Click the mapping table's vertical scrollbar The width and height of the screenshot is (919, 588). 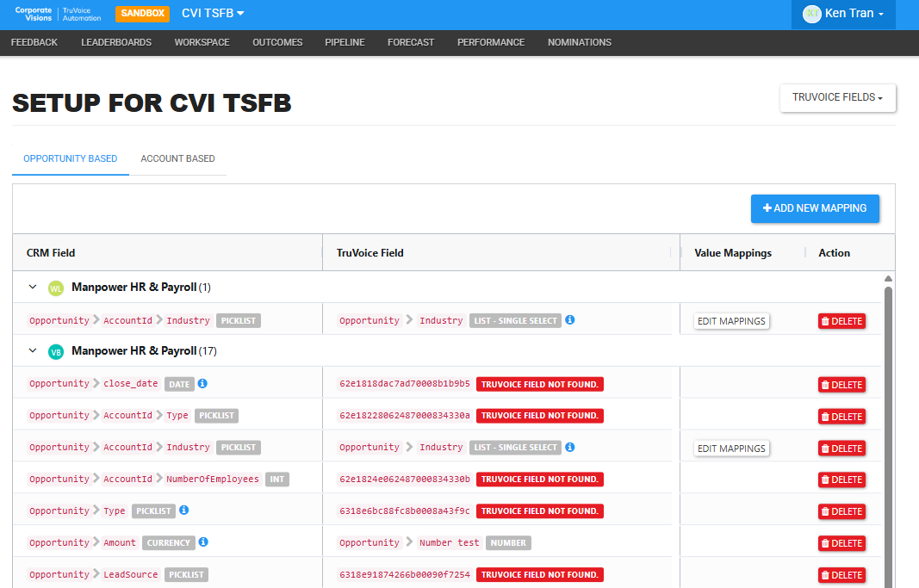(888, 433)
